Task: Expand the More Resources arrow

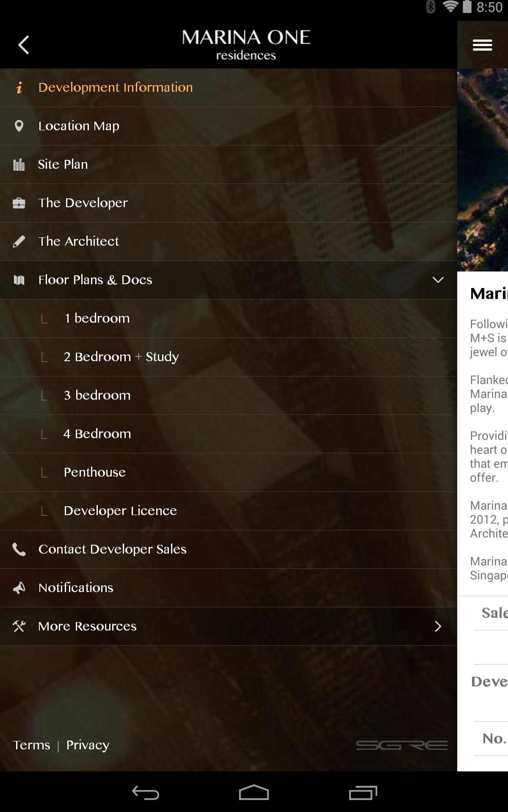Action: click(438, 626)
